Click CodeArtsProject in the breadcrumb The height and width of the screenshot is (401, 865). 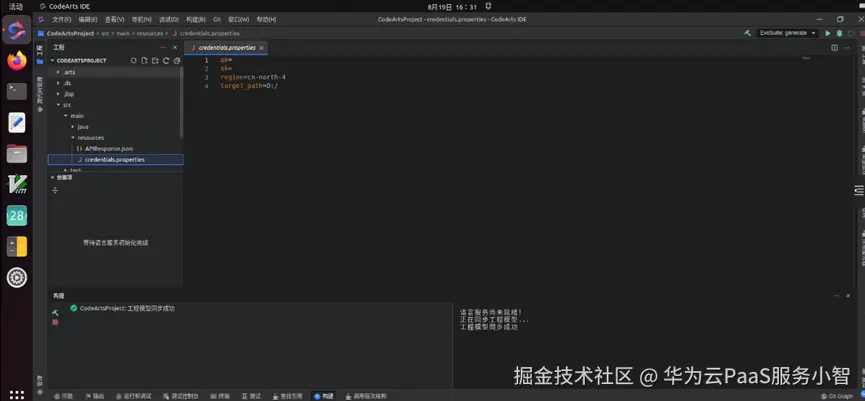[x=70, y=34]
